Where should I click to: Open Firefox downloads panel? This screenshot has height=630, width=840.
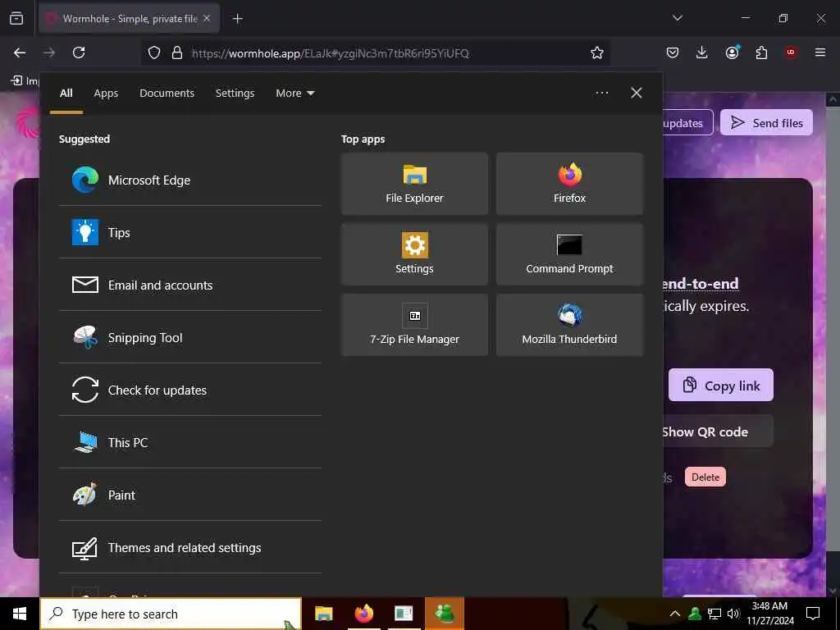coord(702,52)
